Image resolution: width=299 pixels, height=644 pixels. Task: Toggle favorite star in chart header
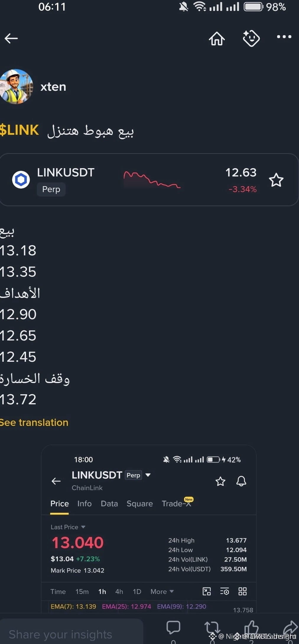tap(220, 481)
